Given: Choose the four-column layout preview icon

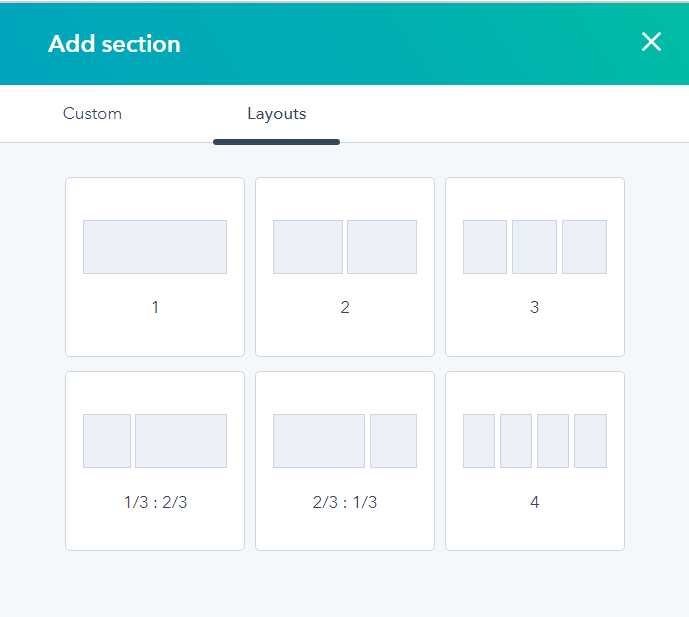Looking at the screenshot, I should pos(535,441).
